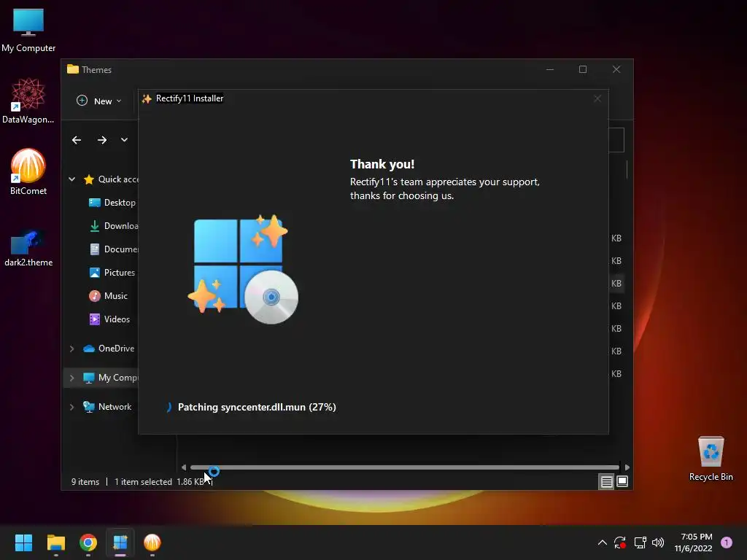The height and width of the screenshot is (560, 747).
Task: Go back in the Themes explorer window
Action: [x=77, y=140]
